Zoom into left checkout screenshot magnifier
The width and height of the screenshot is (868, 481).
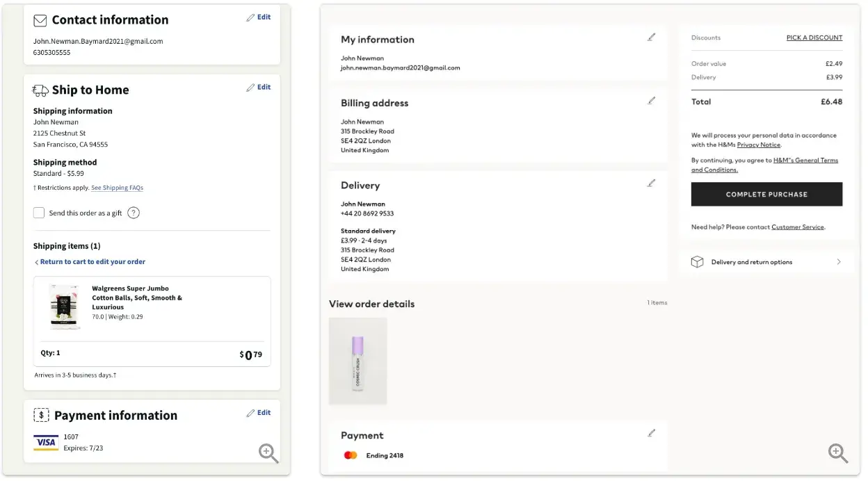coord(268,453)
